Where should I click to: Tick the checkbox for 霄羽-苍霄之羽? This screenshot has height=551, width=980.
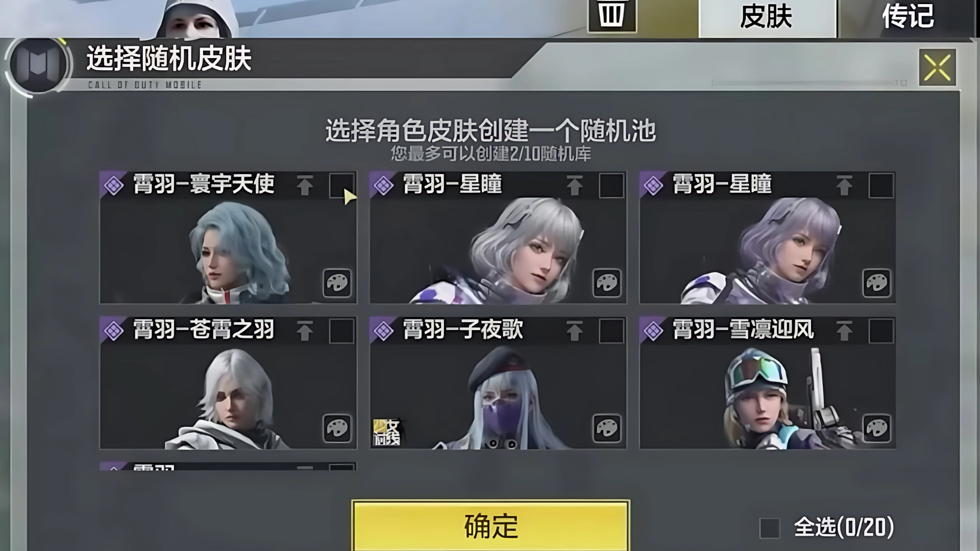(341, 331)
